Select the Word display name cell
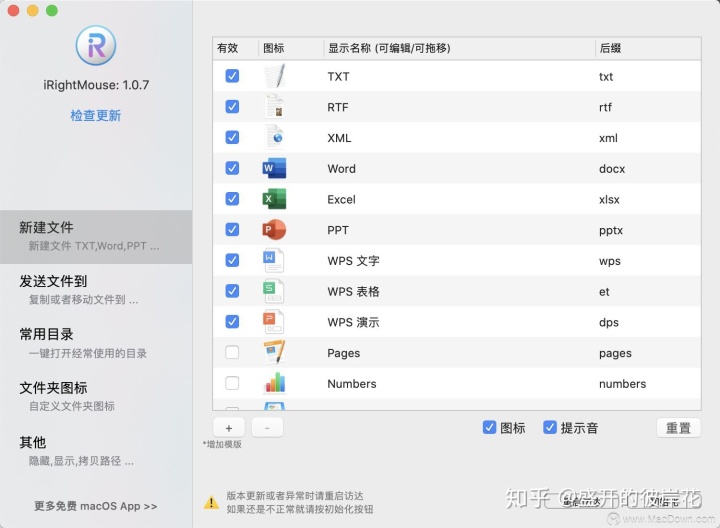 coord(342,169)
